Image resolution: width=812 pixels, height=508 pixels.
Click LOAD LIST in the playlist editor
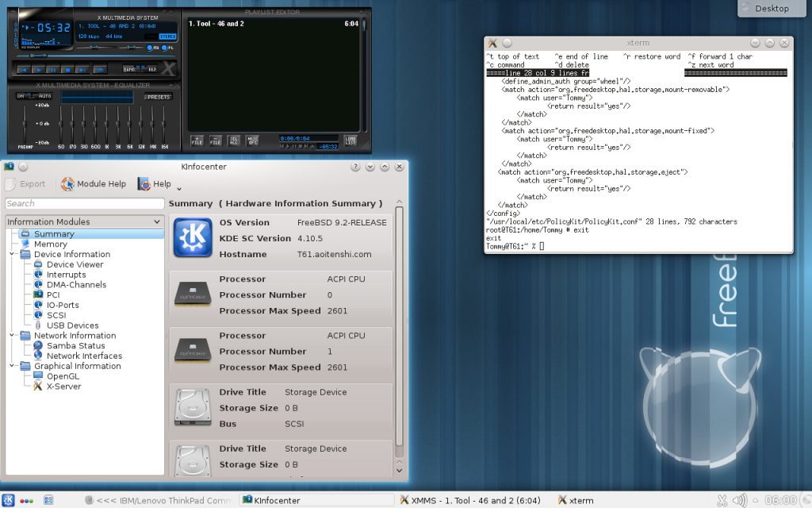(350, 140)
